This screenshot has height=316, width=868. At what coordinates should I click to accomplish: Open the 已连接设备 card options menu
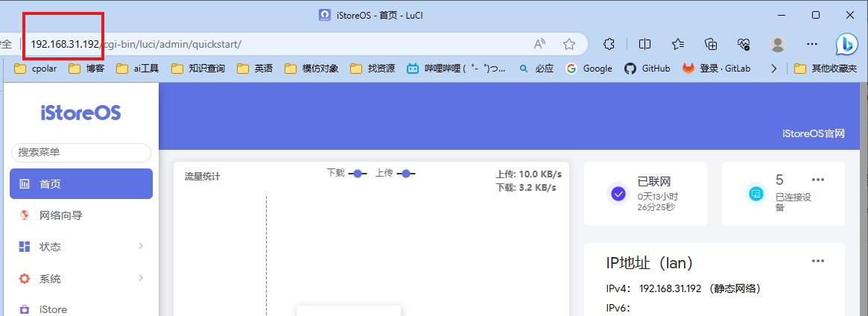click(x=818, y=180)
